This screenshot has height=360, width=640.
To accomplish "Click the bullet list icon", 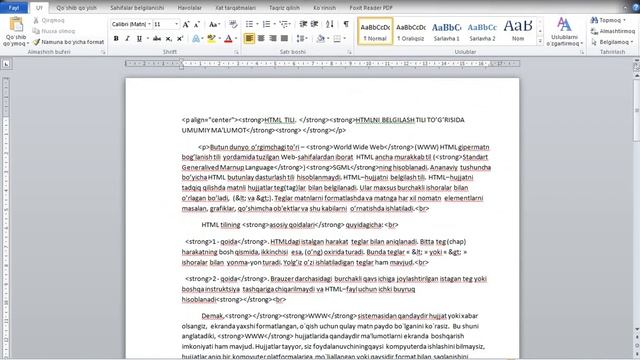I will (x=249, y=24).
